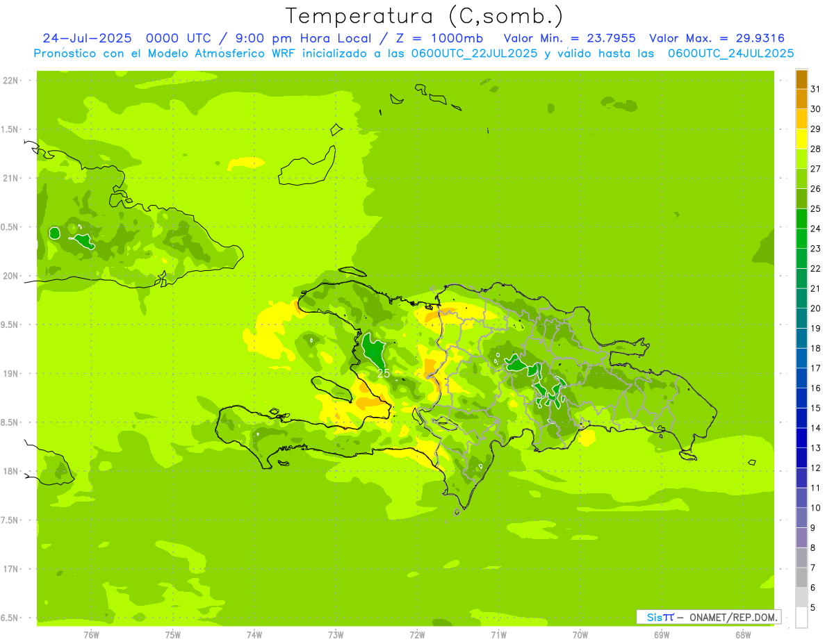Viewport: 834px width, 644px height.
Task: Click the "Valor Min. = 23.7955" value
Action: pos(569,38)
